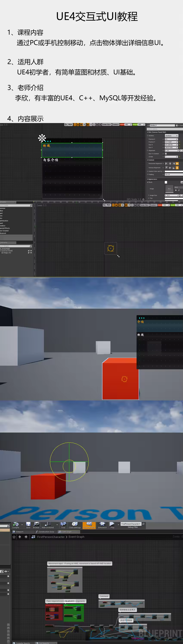Click the Position Y input field
Viewport: 183px width, 644px height.
click(171, 142)
